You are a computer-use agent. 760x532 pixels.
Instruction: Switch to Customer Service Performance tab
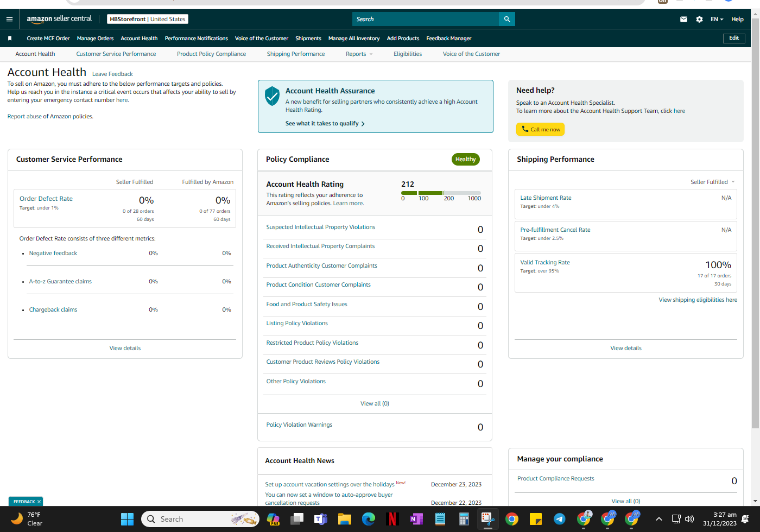click(x=116, y=54)
